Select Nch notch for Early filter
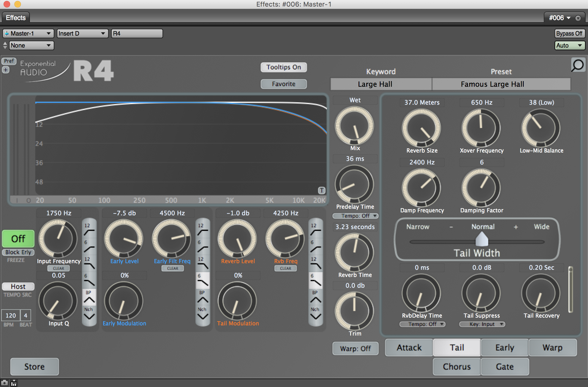 pos(203,313)
